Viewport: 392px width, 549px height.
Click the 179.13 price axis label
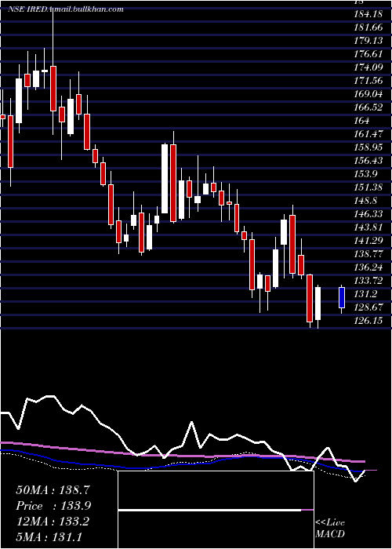click(x=368, y=41)
